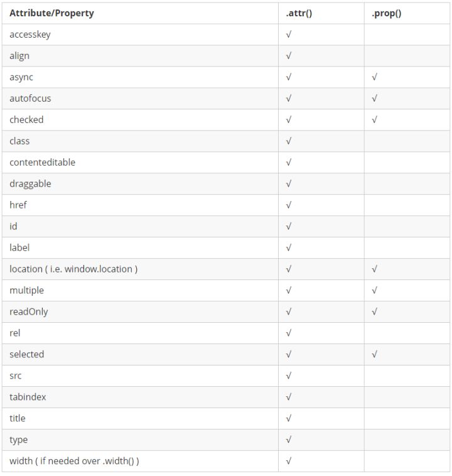Click the class attribute name
Image resolution: width=452 pixels, height=476 pixels.
(x=19, y=141)
